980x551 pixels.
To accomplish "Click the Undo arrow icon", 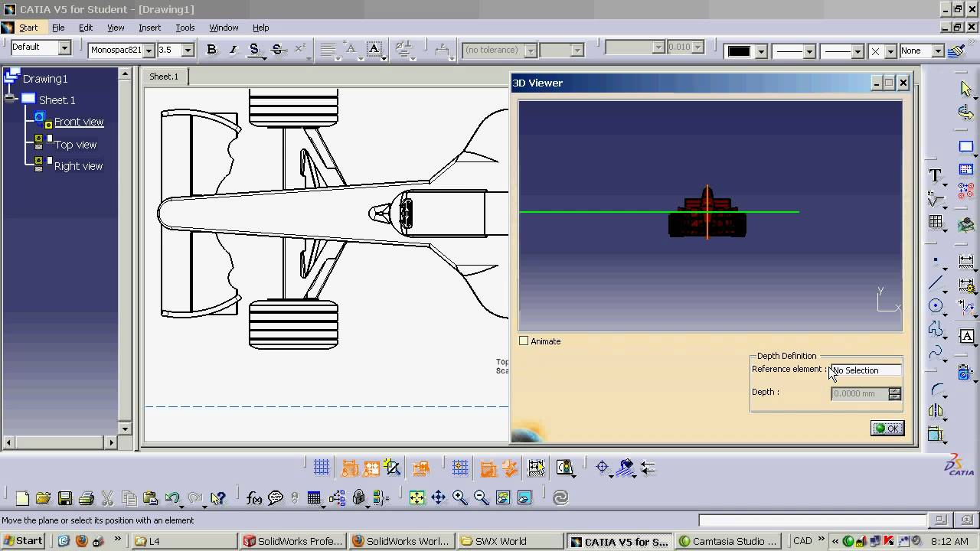I will point(172,498).
